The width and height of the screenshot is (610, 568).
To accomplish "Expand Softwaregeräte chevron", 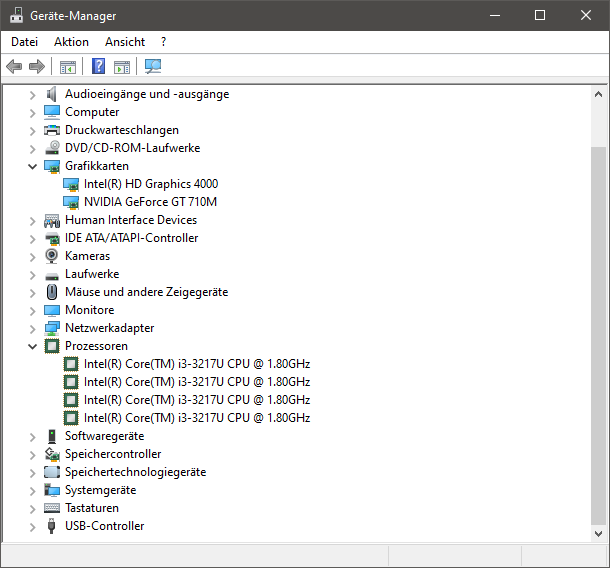I will tap(33, 437).
